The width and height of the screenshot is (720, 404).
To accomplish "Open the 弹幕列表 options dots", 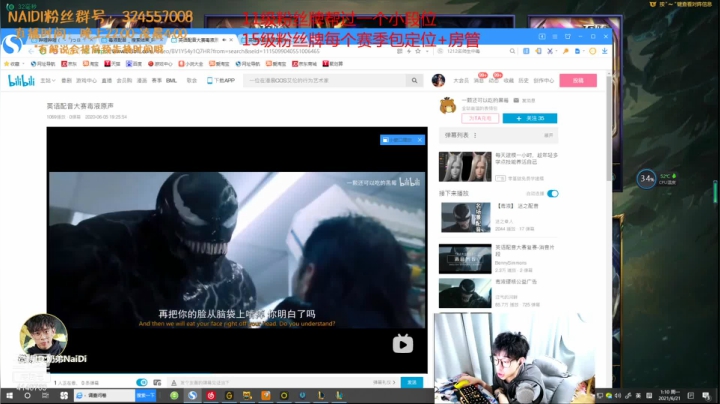I will (475, 135).
